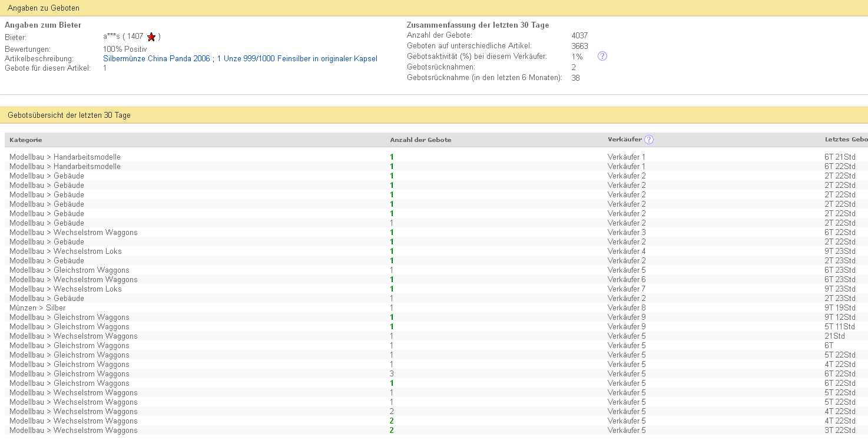Click the Verkäufer 7 cell
The width and height of the screenshot is (868, 440).
point(627,289)
